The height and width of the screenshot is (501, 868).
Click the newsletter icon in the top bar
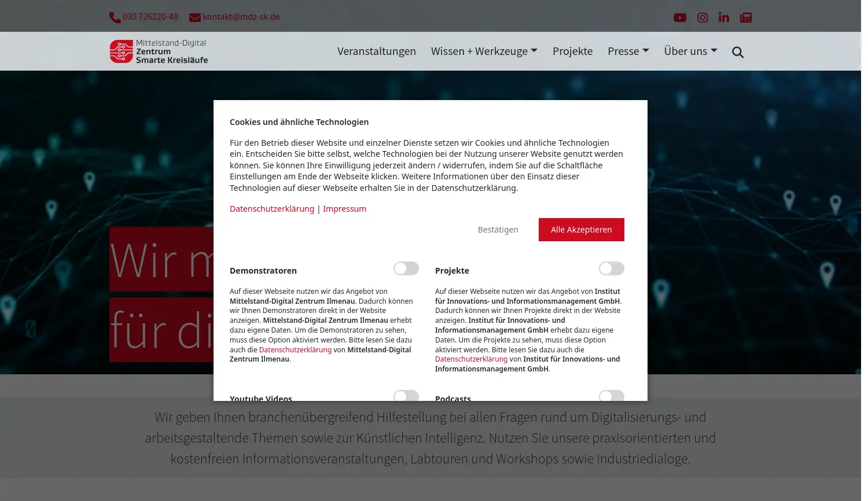[x=745, y=17]
